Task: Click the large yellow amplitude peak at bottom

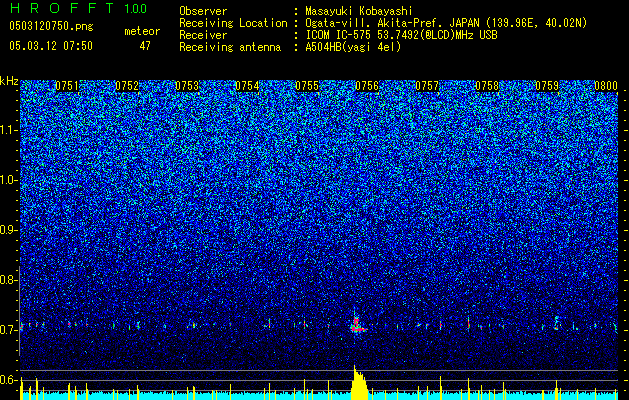Action: click(x=359, y=383)
